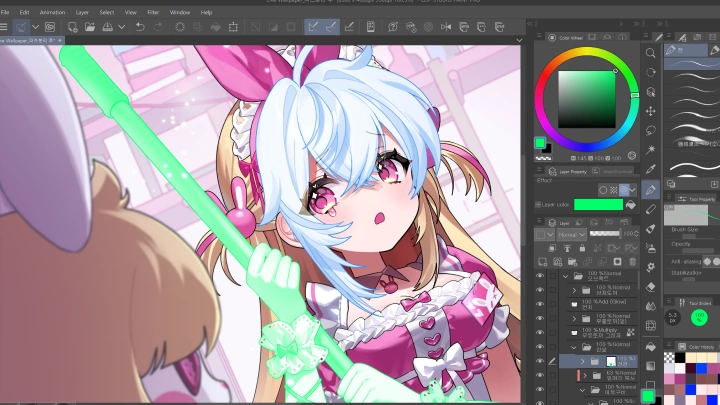Screen dimensions: 720x405
Task: Open the Help menu
Action: tap(206, 12)
